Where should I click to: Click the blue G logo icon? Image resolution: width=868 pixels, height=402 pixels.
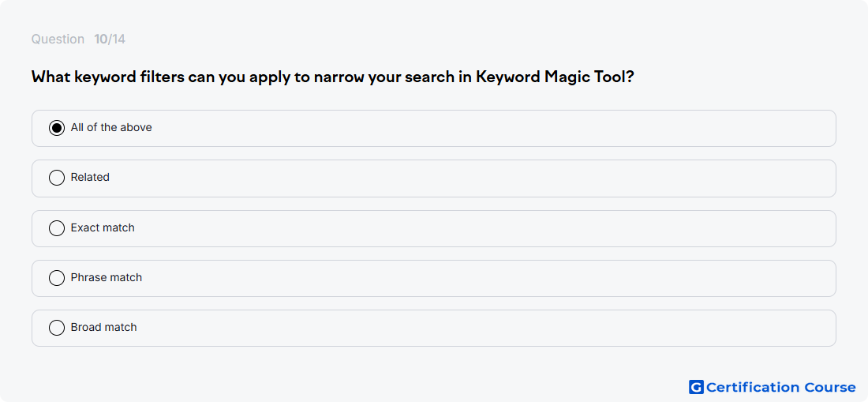coord(696,387)
